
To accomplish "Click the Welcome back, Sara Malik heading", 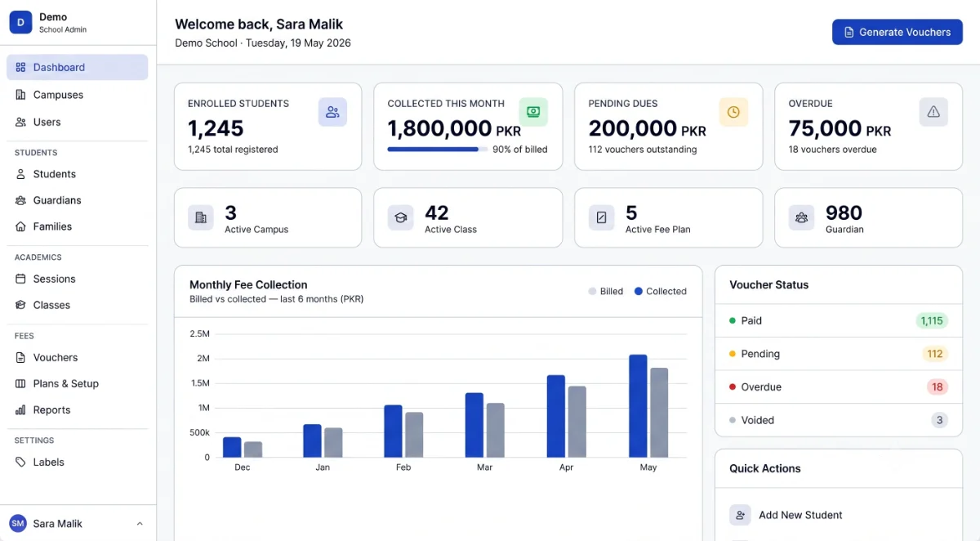I will click(x=259, y=25).
